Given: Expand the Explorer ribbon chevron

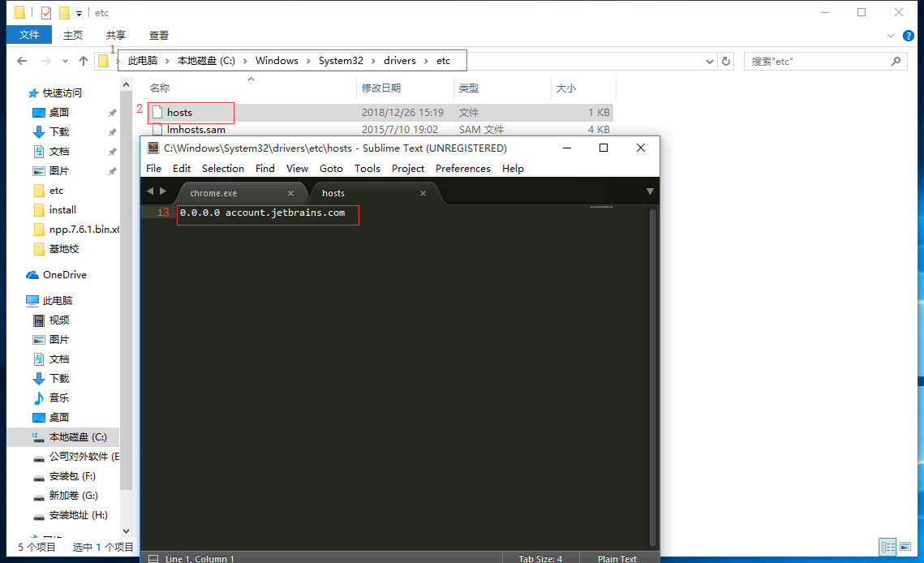Looking at the screenshot, I should [x=891, y=36].
